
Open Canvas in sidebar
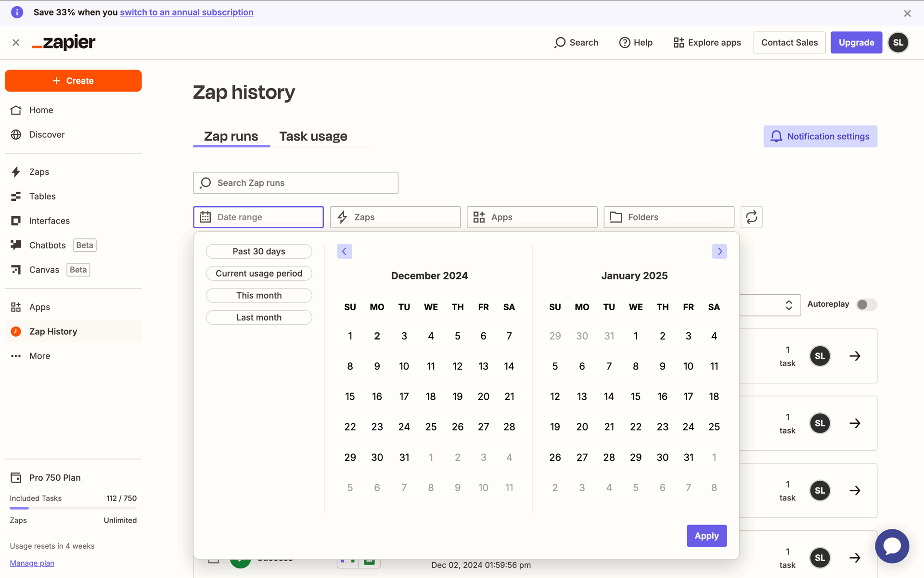click(x=73, y=270)
